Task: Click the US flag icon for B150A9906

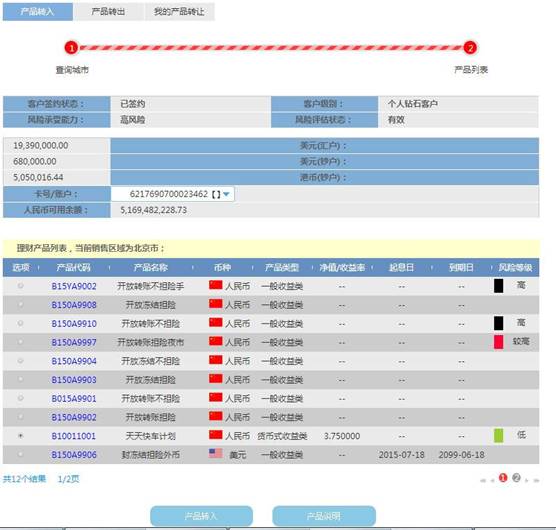Action: [x=216, y=453]
